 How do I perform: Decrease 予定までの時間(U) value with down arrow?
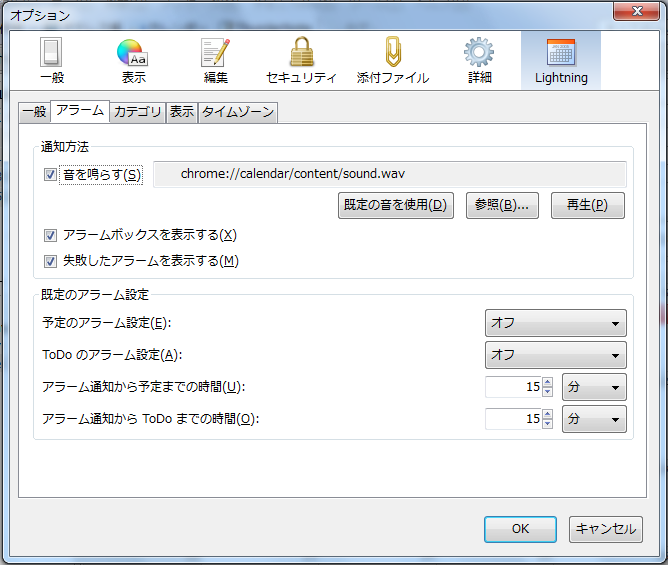tap(548, 392)
